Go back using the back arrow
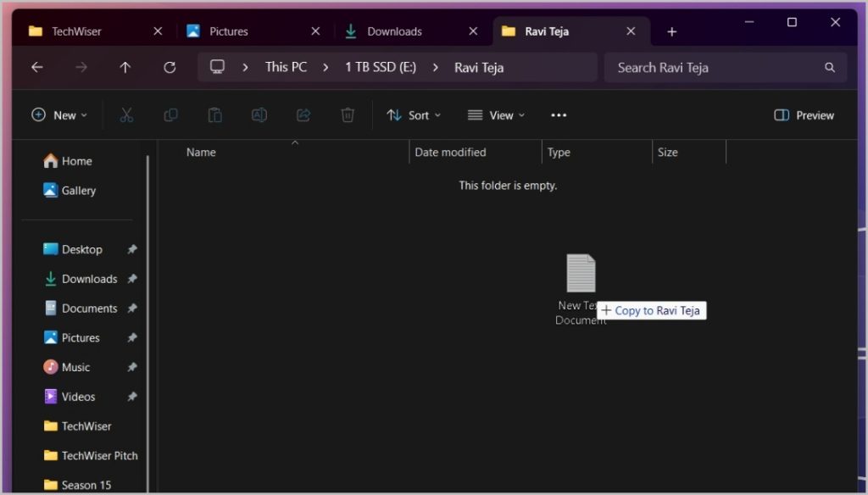 point(37,68)
